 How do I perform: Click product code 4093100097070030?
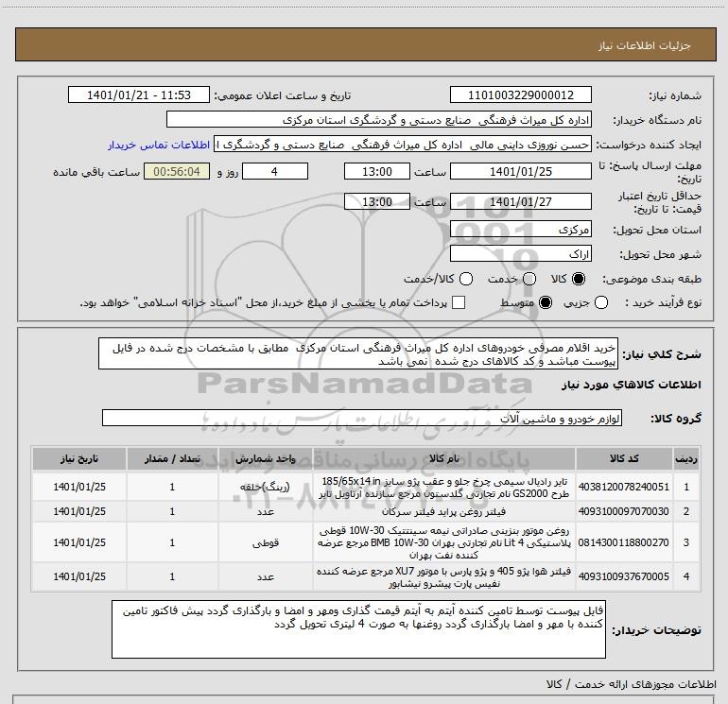(624, 511)
